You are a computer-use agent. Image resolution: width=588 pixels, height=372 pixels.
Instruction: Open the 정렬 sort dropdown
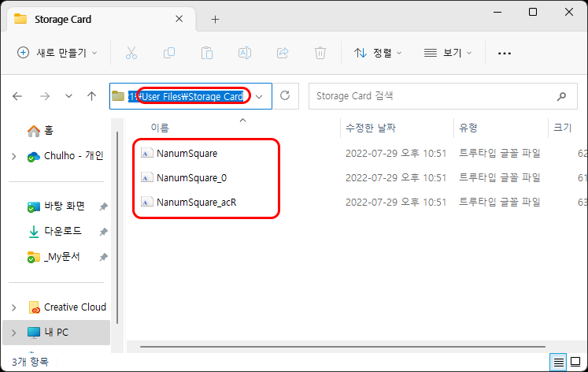point(378,53)
